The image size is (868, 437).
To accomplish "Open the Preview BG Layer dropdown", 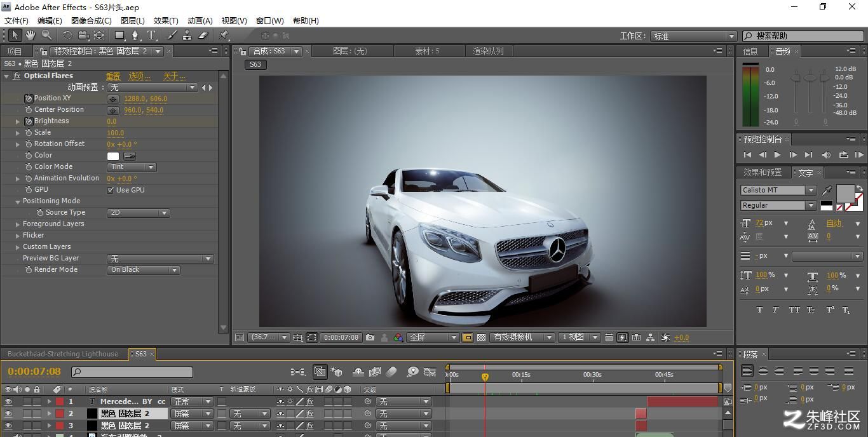I will click(160, 259).
